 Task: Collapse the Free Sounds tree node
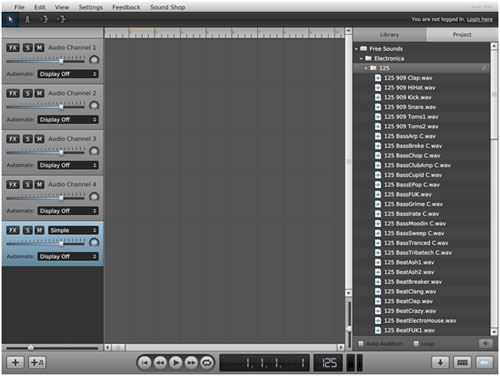(x=356, y=49)
